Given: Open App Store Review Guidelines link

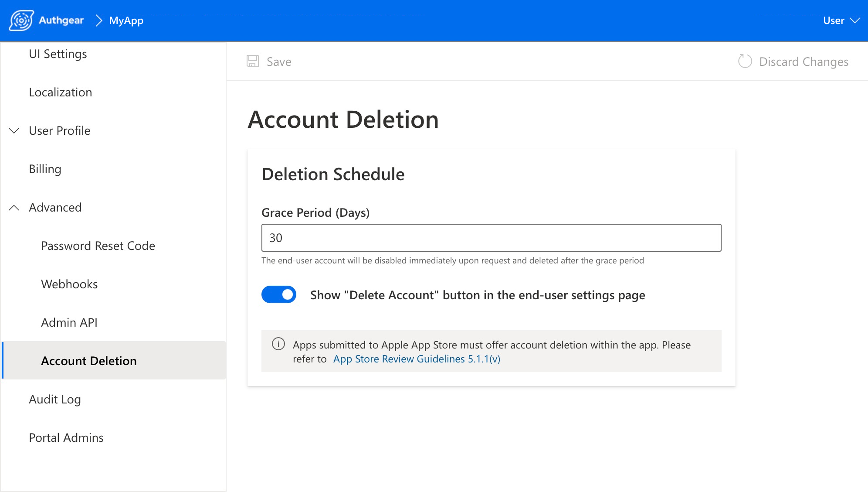Looking at the screenshot, I should pos(417,359).
